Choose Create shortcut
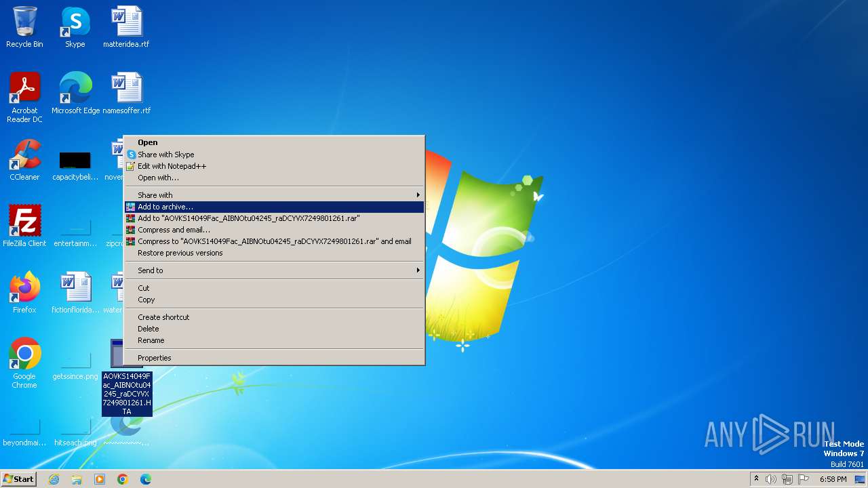Screen dimensions: 868x488 [x=274, y=317]
